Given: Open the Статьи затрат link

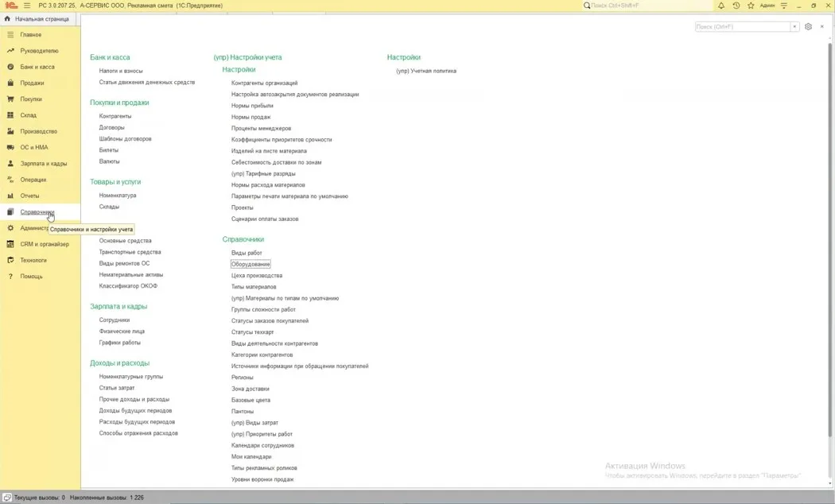Looking at the screenshot, I should [117, 388].
